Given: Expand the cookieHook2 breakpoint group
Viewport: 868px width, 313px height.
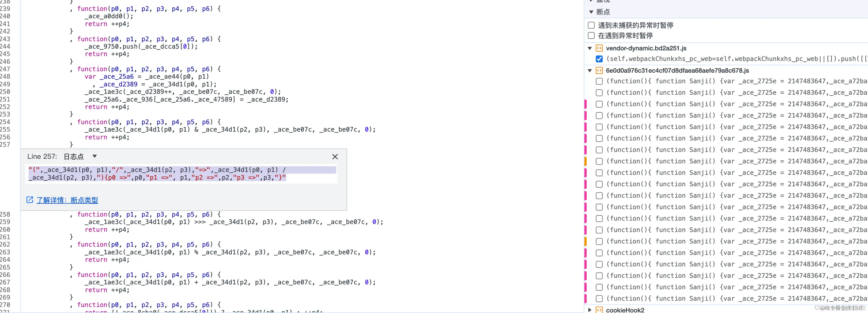Looking at the screenshot, I should 590,310.
